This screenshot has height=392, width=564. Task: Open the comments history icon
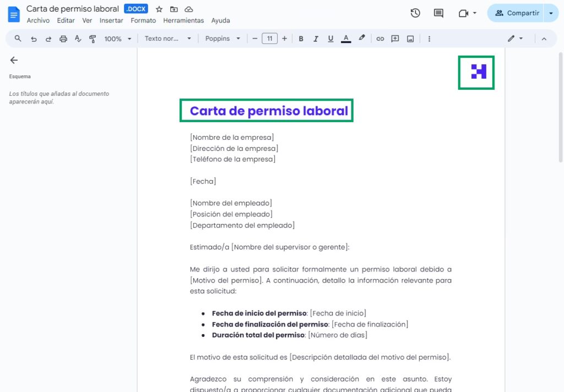click(x=438, y=13)
